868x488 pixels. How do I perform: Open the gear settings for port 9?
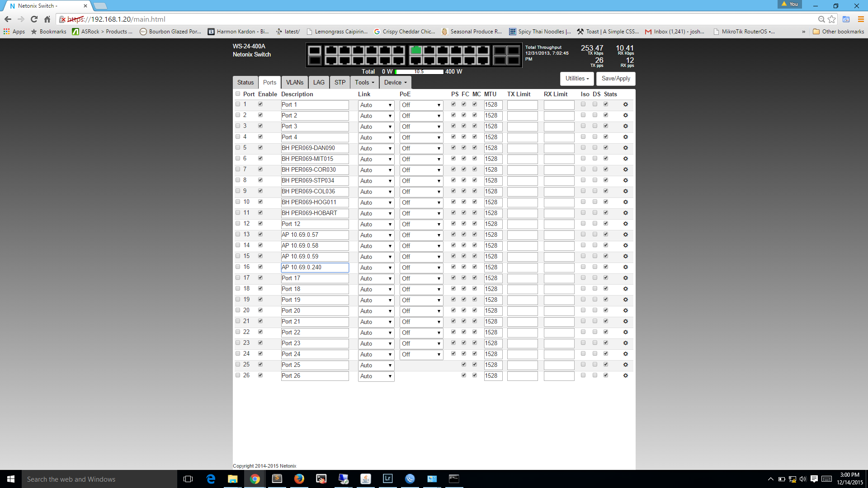point(626,191)
